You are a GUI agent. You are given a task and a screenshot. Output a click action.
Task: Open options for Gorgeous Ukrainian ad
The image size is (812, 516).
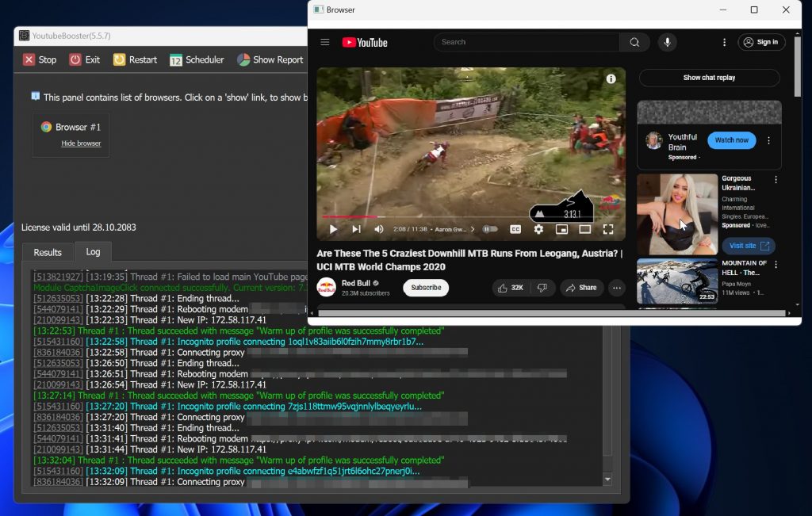776,180
